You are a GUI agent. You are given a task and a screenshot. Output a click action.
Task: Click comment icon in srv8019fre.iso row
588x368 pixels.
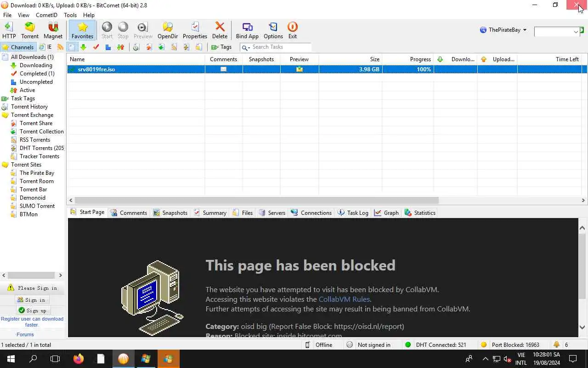coord(224,69)
